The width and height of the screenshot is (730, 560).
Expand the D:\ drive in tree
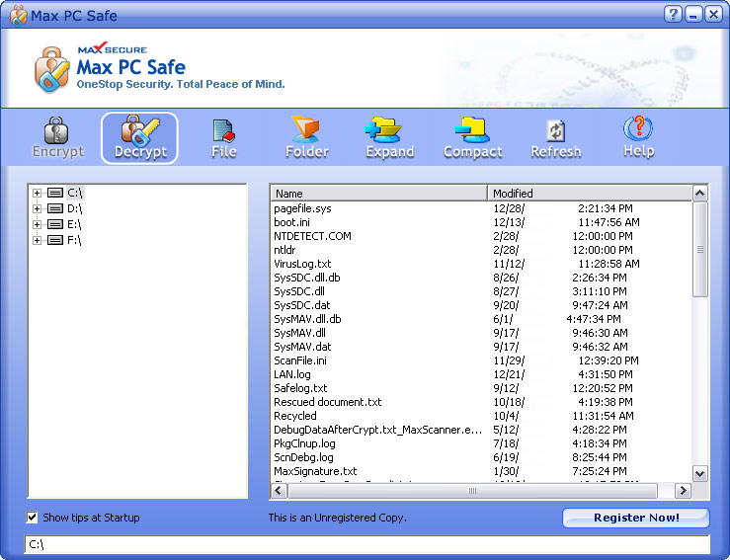[38, 209]
